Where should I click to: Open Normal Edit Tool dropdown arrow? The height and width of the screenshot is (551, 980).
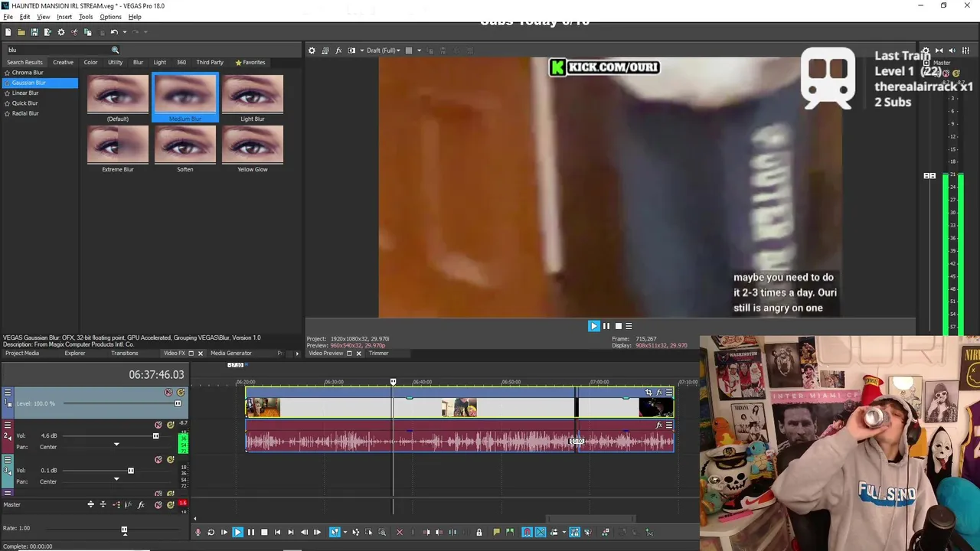(x=345, y=532)
